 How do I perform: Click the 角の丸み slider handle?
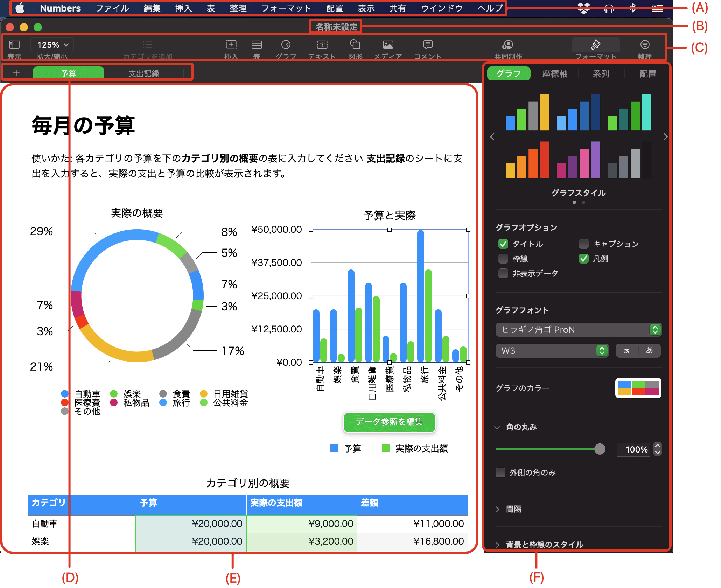[x=600, y=449]
